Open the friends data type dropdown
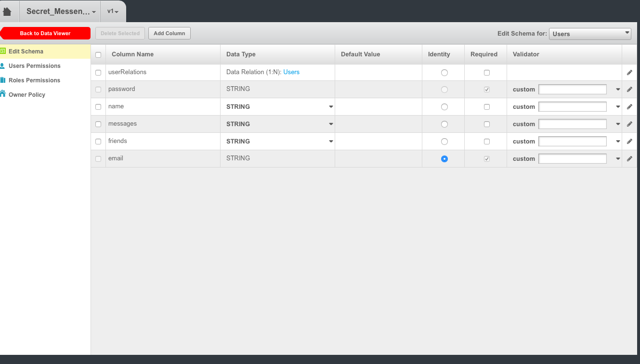640x364 pixels. 331,142
